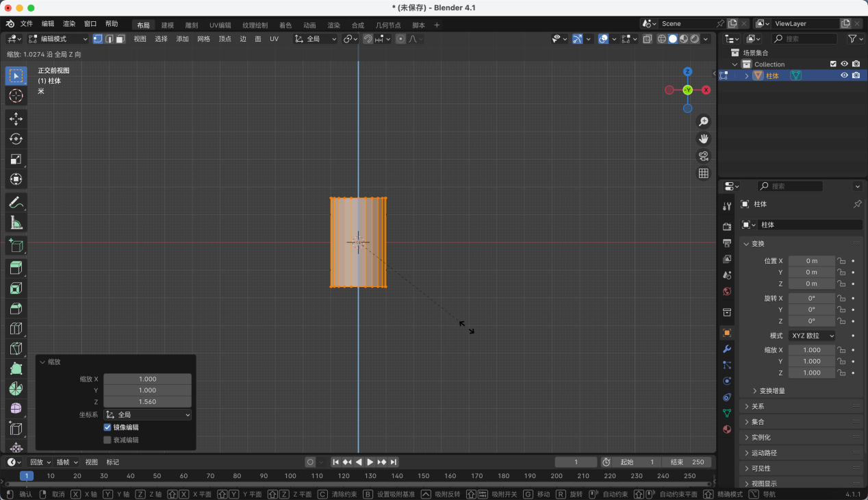Open the 网格 menu in viewport header
Viewport: 868px width, 500px height.
click(203, 39)
